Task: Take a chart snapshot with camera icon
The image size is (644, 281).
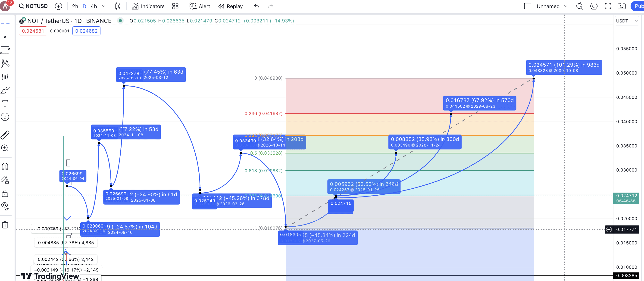Action: 622,6
